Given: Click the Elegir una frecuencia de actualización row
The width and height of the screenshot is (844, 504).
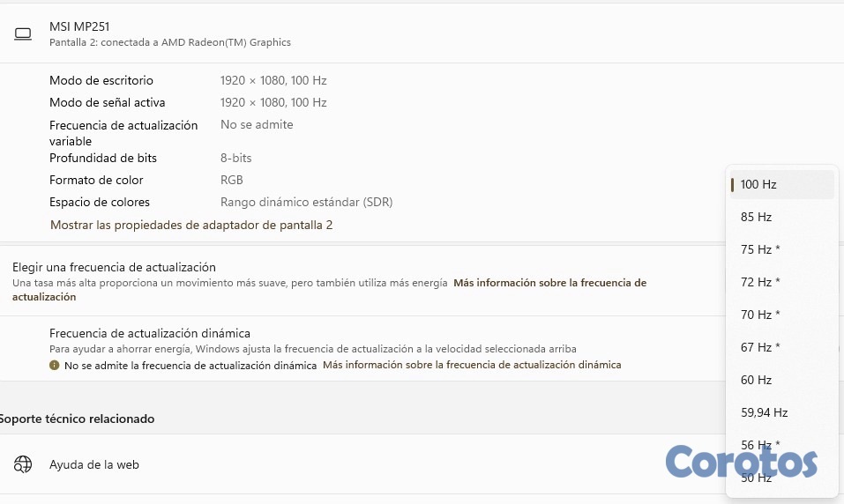Looking at the screenshot, I should tap(114, 267).
